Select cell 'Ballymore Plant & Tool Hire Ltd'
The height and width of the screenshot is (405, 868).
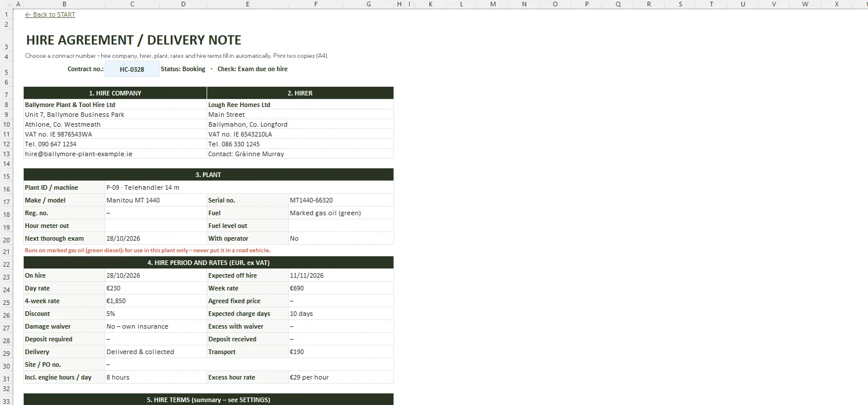115,105
